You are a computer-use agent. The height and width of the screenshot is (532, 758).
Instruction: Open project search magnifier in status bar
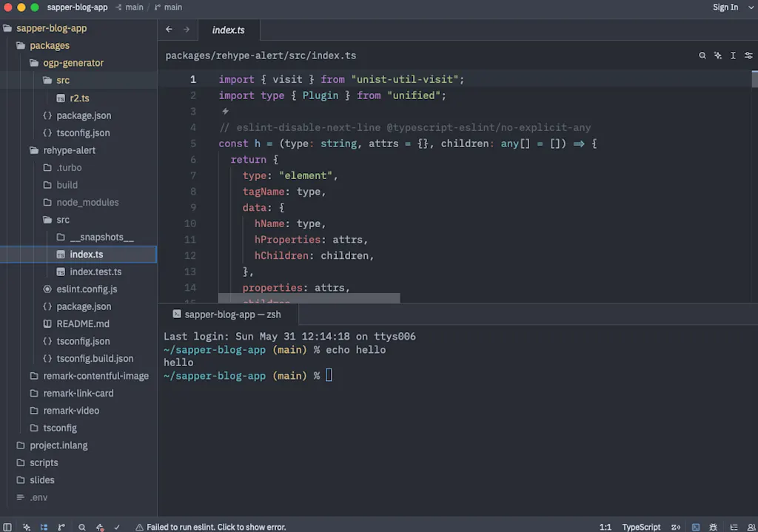click(x=82, y=527)
